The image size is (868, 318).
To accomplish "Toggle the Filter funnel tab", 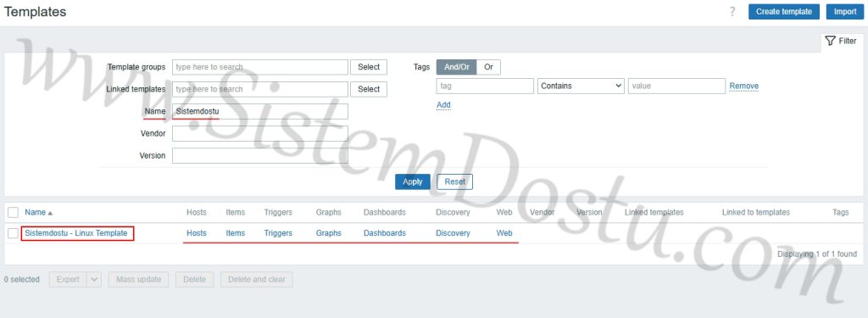I will tap(841, 41).
